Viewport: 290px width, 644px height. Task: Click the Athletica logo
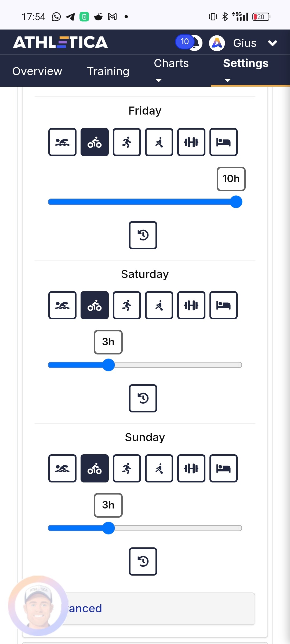tap(60, 42)
